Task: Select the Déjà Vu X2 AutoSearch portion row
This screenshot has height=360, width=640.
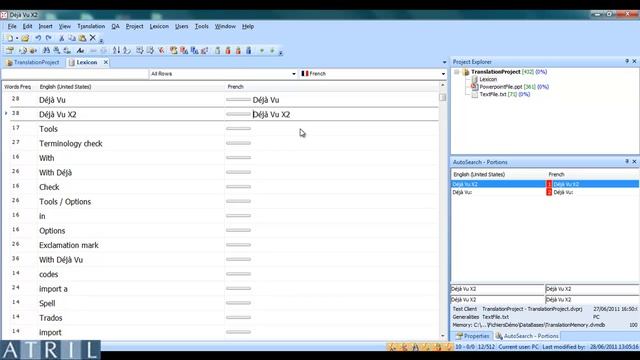Action: point(544,184)
